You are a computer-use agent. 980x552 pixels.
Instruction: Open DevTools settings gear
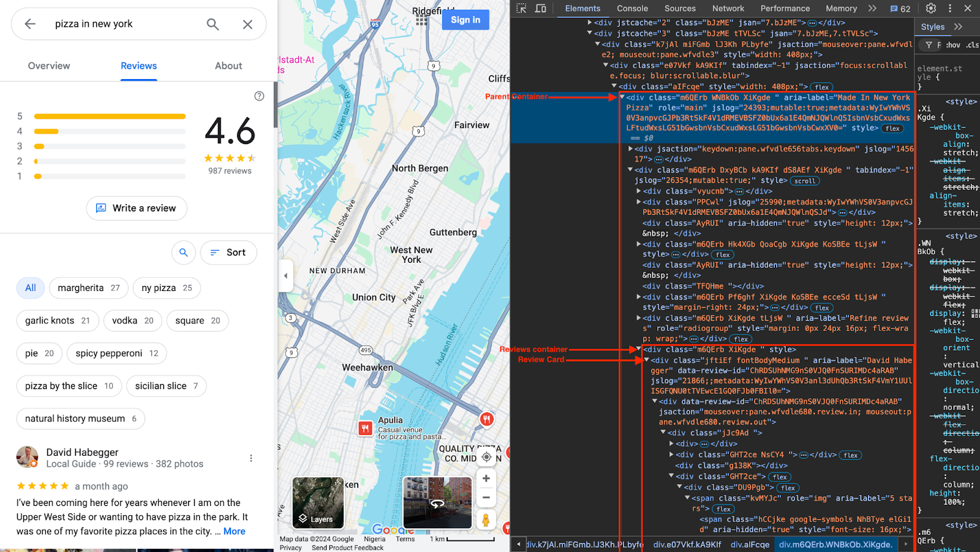coord(931,9)
